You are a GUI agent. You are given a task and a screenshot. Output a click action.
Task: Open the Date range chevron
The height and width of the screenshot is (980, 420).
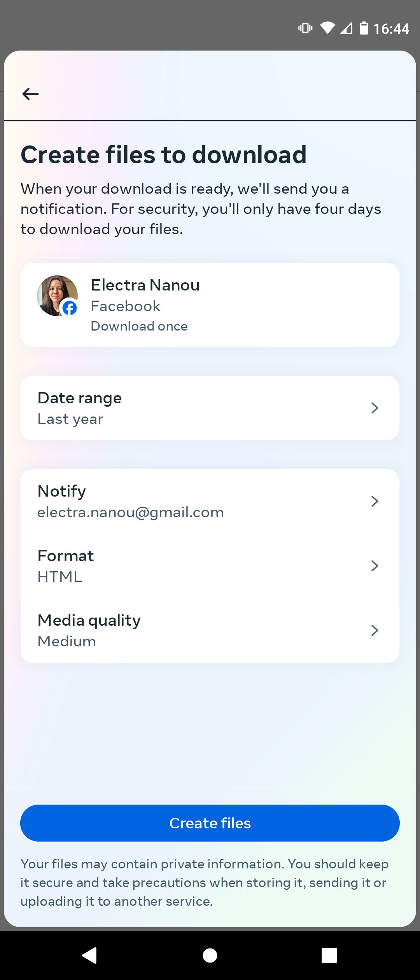(x=374, y=408)
